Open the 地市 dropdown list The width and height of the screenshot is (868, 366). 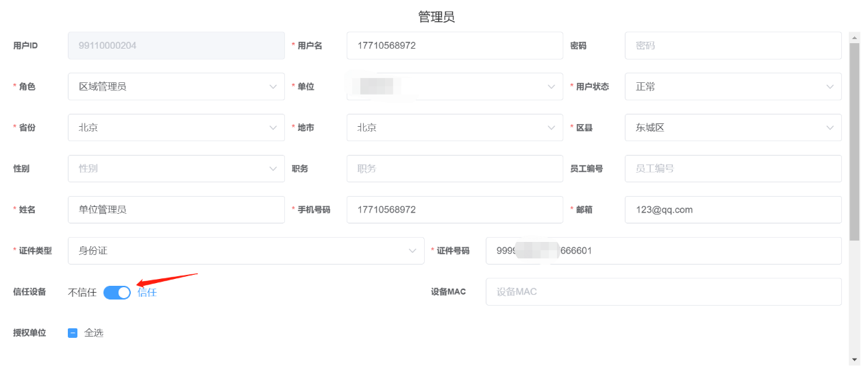(454, 127)
